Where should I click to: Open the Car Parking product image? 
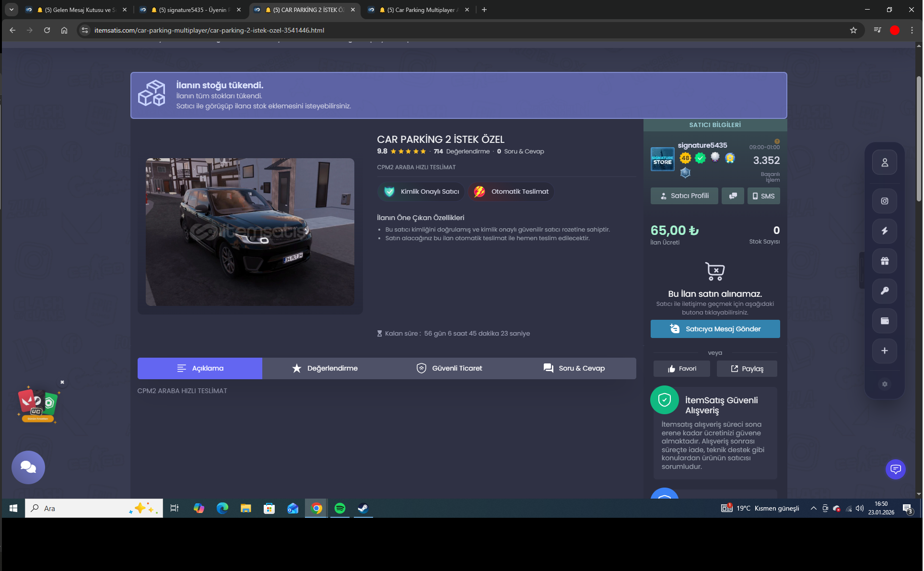tap(250, 232)
